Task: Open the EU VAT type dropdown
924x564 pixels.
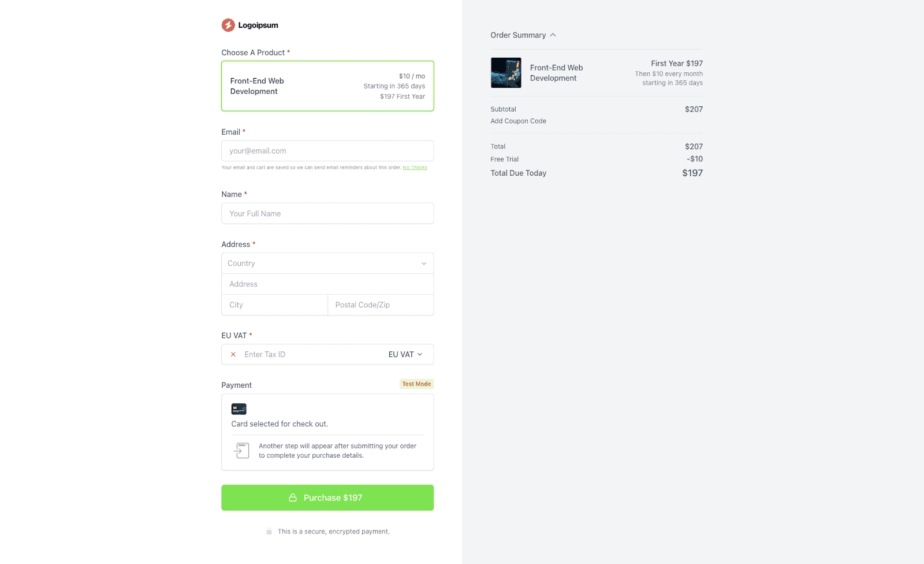Action: [x=405, y=354]
